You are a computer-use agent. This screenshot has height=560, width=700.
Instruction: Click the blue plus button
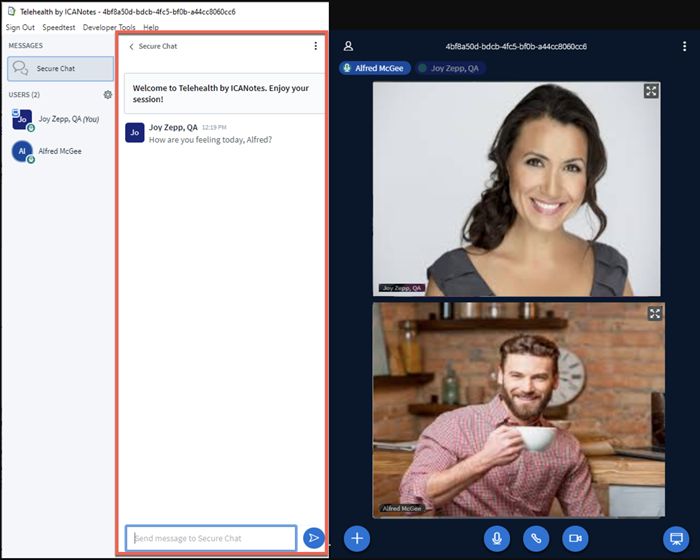pyautogui.click(x=357, y=538)
